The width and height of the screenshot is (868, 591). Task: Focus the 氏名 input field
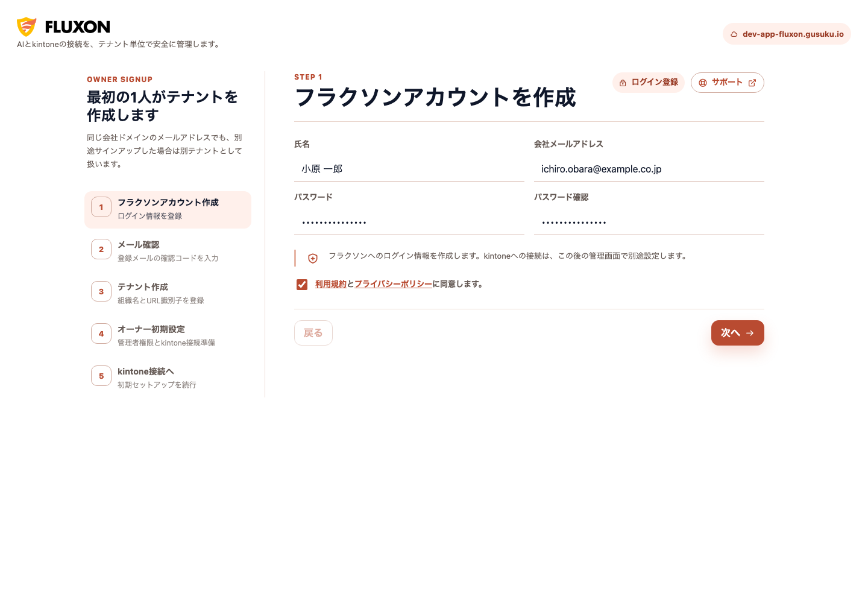(x=409, y=169)
